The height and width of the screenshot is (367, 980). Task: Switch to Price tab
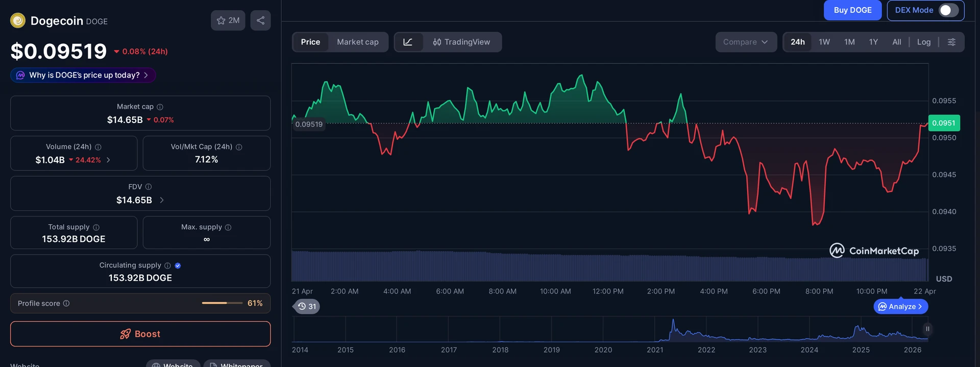(310, 42)
